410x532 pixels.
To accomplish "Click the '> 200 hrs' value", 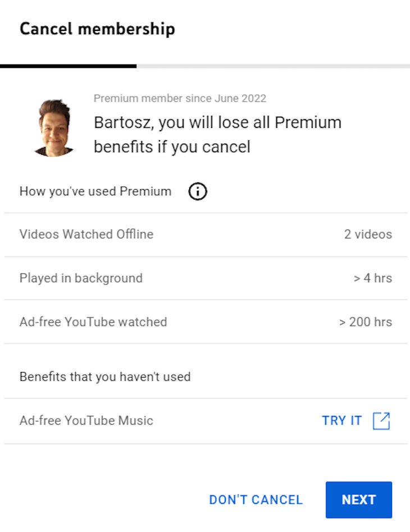I will (366, 322).
